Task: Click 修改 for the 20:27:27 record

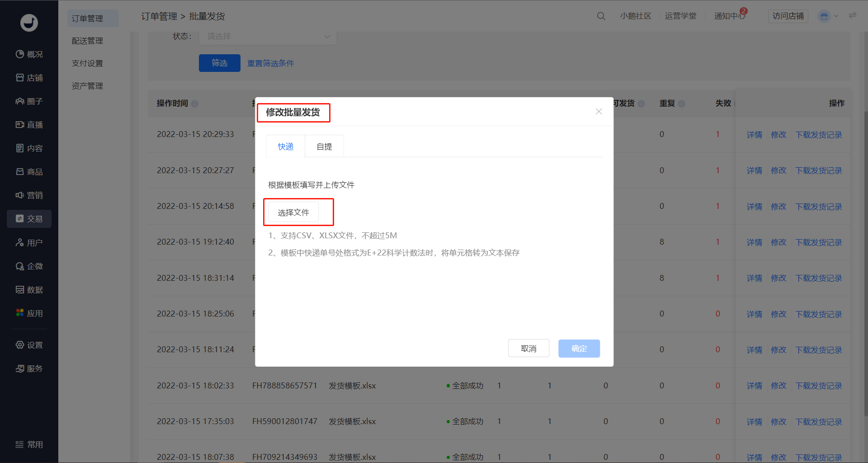Action: tap(778, 170)
